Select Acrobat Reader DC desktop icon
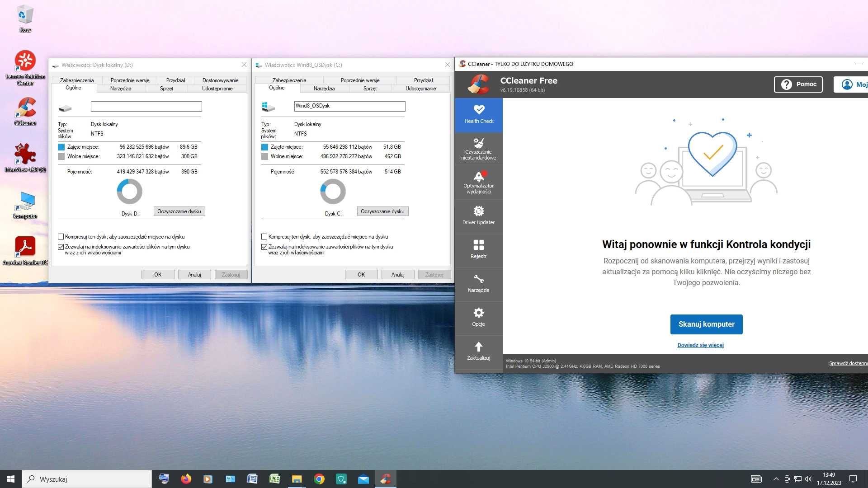 [x=25, y=251]
